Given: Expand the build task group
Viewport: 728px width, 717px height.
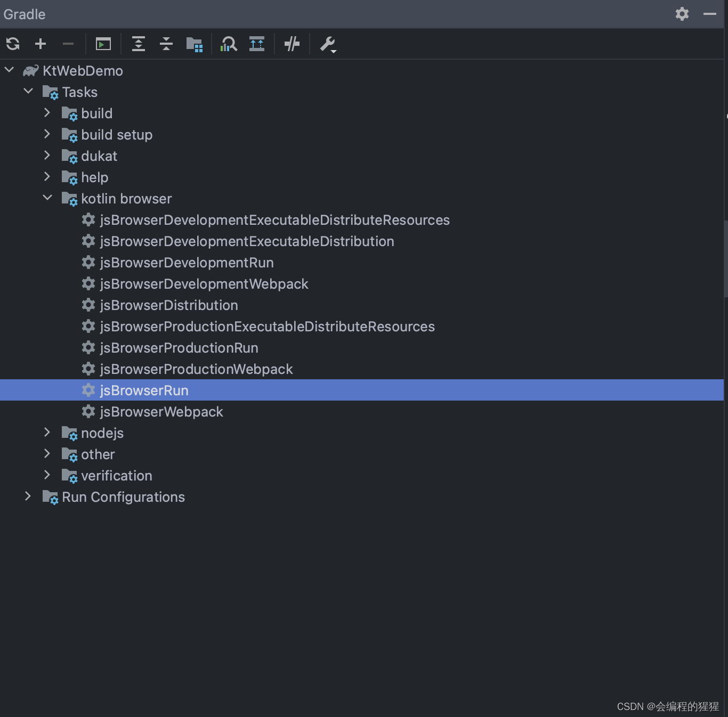Looking at the screenshot, I should pos(47,112).
